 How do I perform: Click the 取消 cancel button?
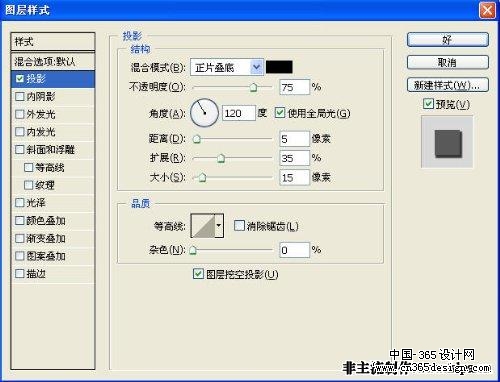coord(448,62)
